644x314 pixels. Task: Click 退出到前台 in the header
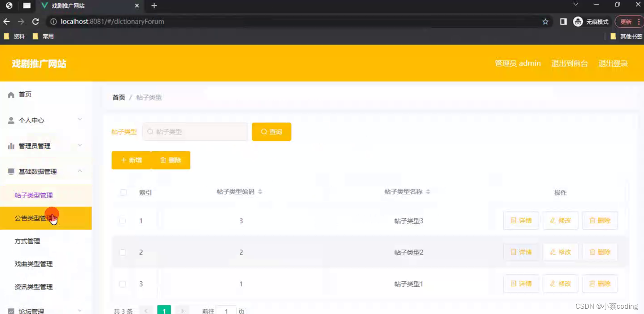570,63
